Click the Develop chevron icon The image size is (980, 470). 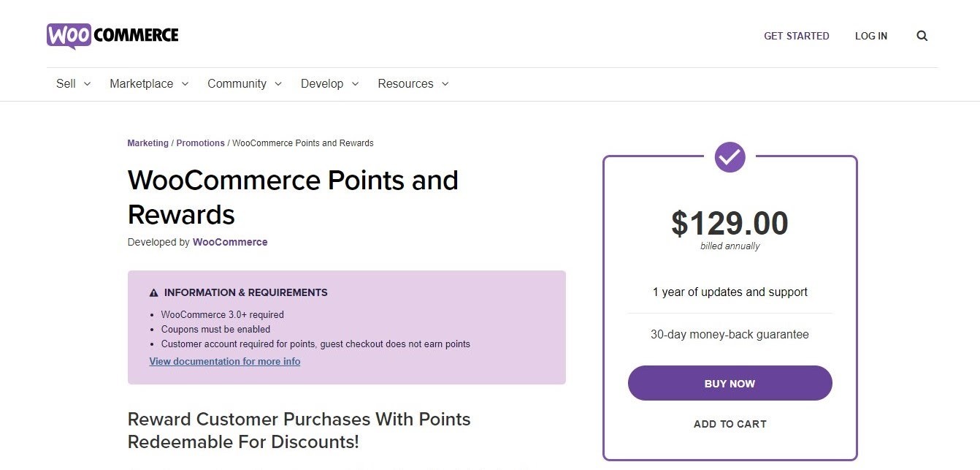[356, 83]
